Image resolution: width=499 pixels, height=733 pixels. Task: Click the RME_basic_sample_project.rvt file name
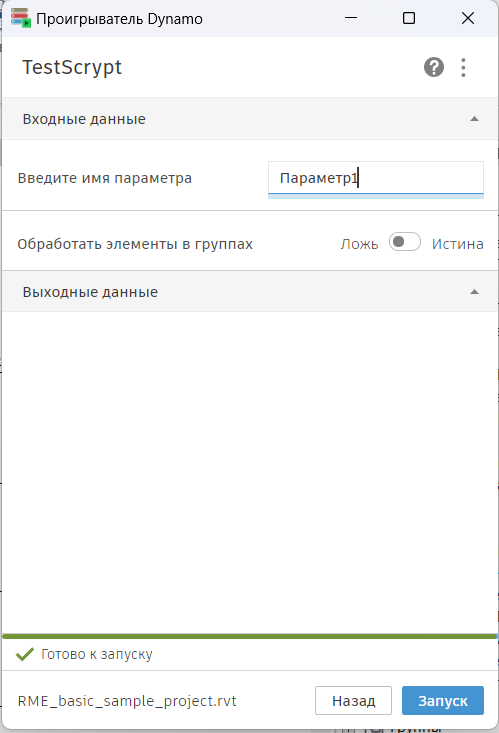click(x=127, y=701)
